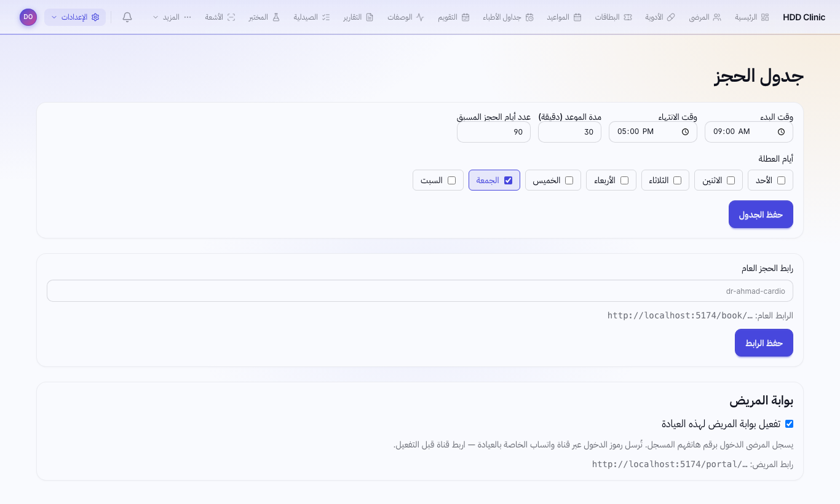
Task: Click the public booking link input dr-ahmad-cardio
Action: point(420,291)
